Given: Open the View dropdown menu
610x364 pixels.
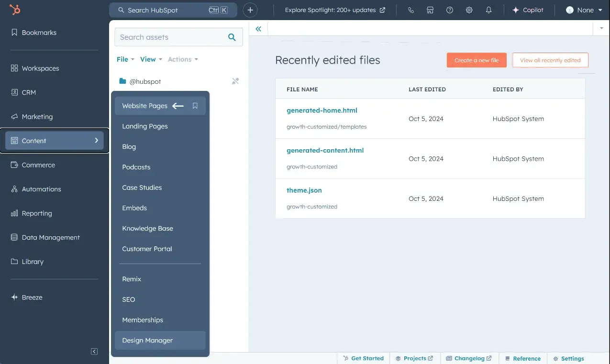Looking at the screenshot, I should 151,59.
